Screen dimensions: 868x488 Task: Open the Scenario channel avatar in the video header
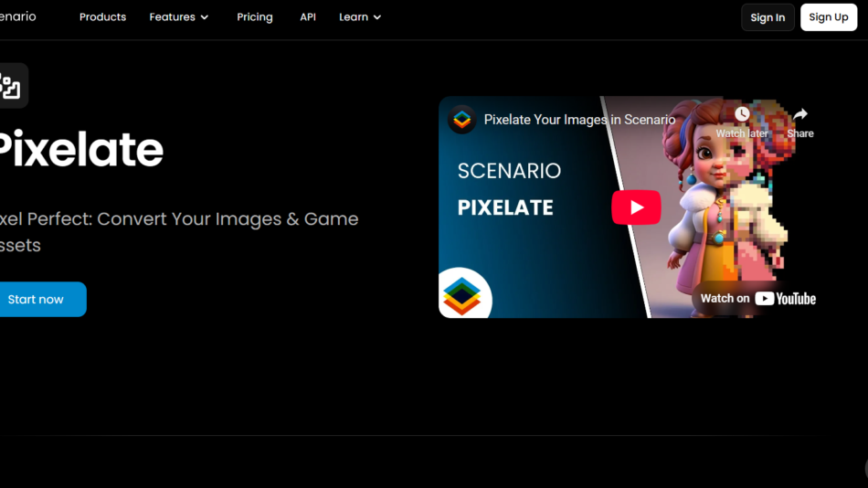(x=462, y=119)
